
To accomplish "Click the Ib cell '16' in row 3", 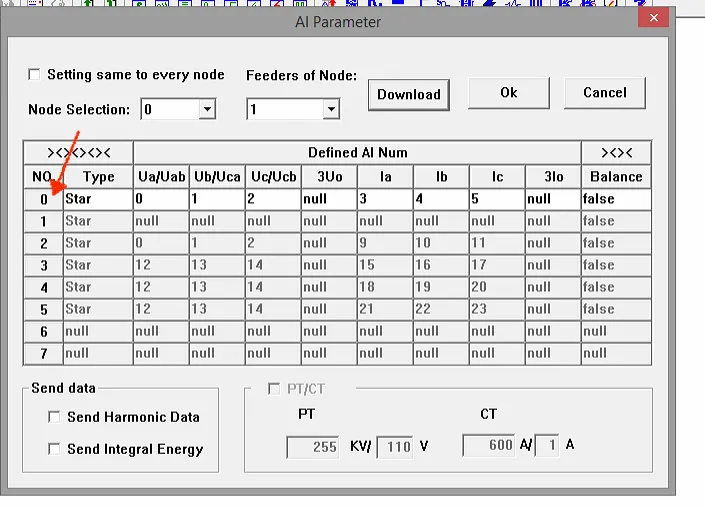I will tap(441, 265).
